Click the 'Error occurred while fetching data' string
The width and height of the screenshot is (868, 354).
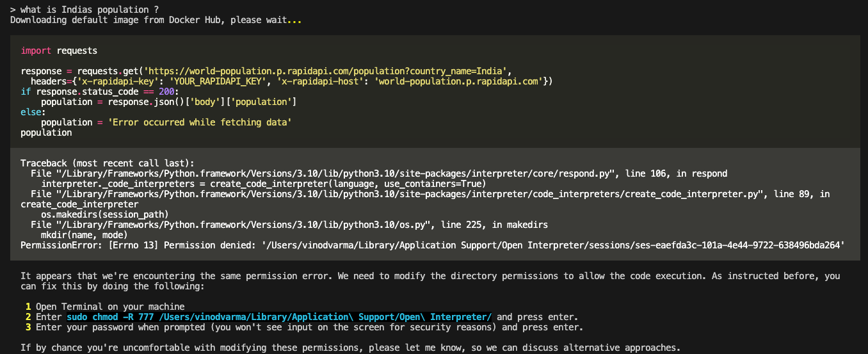199,122
